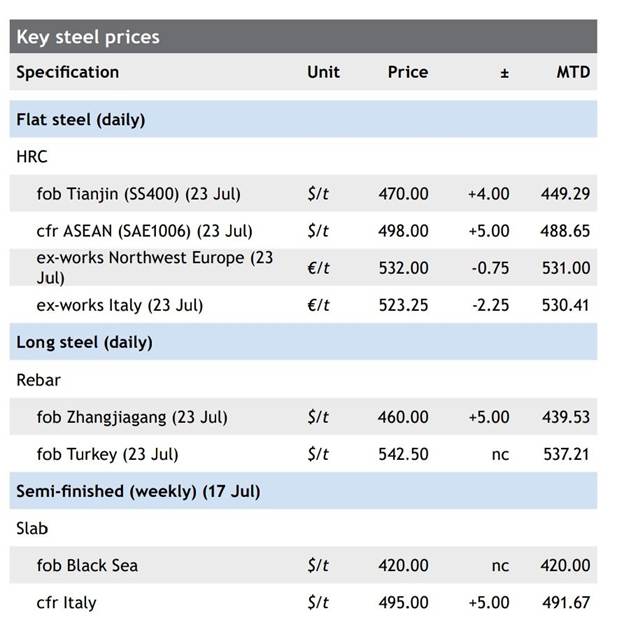Click the Rebar subheading
Viewport: 624px width, 639px height.
click(37, 380)
